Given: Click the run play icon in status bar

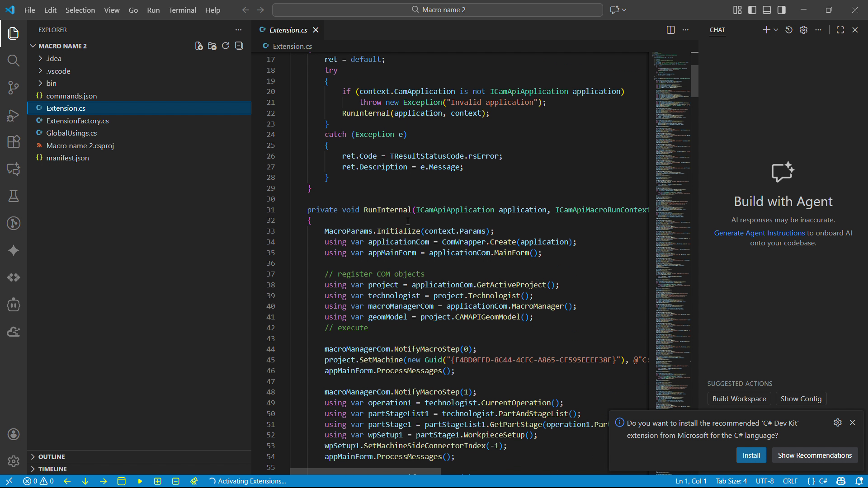Looking at the screenshot, I should pyautogui.click(x=140, y=481).
